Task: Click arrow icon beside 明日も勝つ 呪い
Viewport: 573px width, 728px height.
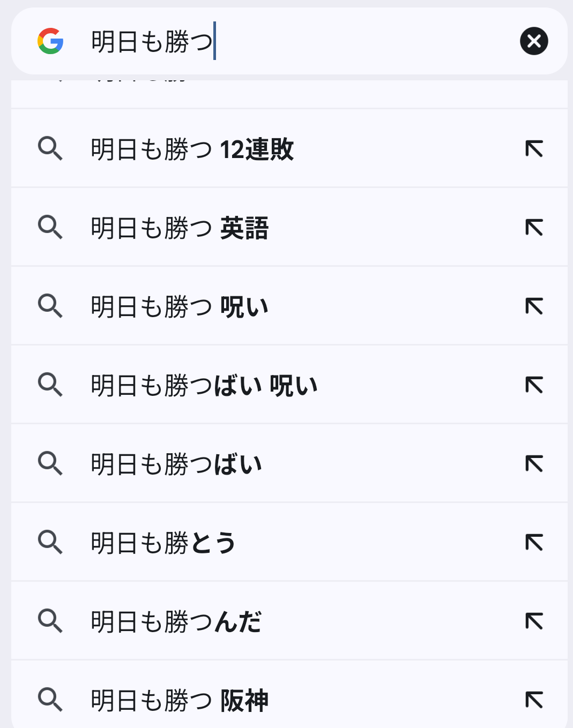Action: pos(534,306)
